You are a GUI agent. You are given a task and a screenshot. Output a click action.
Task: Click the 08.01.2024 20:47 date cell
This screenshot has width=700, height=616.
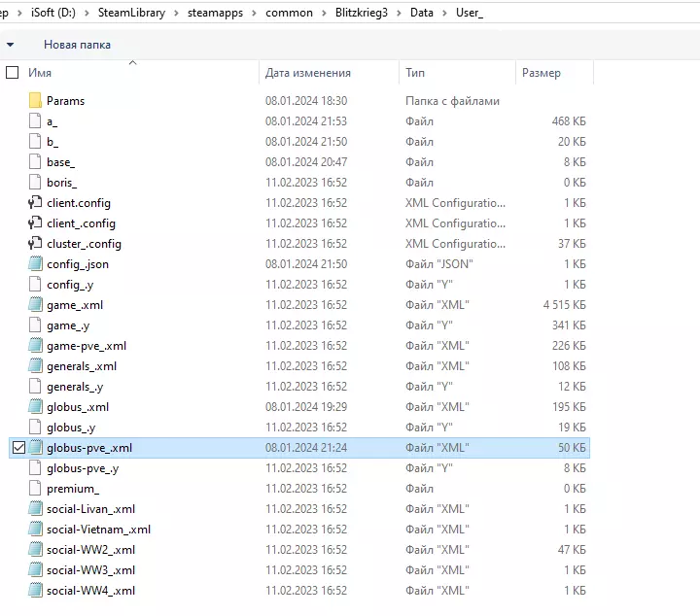(306, 162)
